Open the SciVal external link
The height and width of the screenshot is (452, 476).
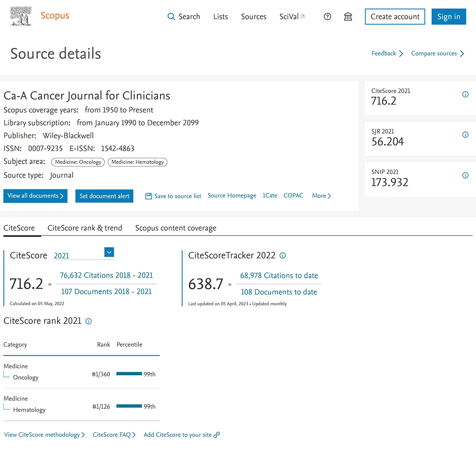pyautogui.click(x=292, y=17)
